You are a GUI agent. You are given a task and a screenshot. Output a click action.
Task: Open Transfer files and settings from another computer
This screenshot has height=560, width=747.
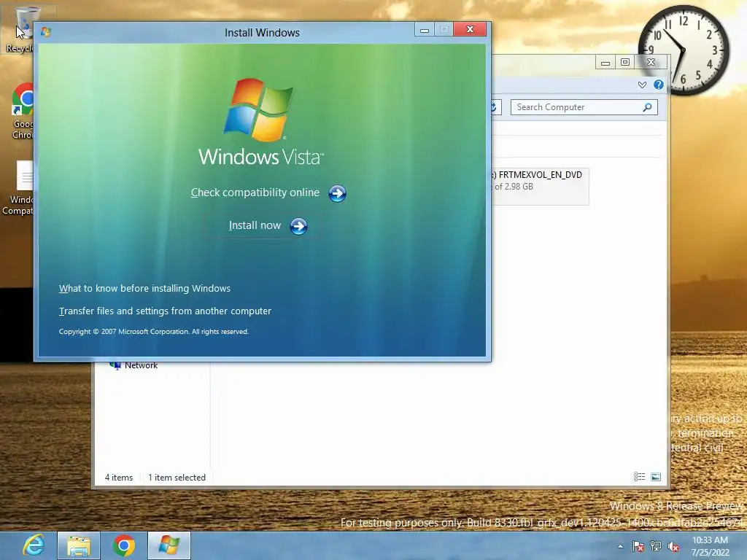click(165, 311)
